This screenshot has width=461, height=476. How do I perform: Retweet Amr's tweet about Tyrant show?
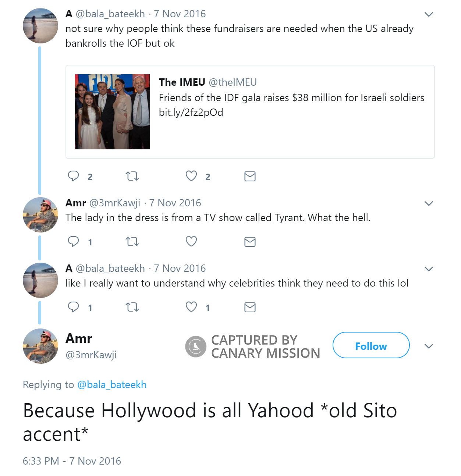(x=132, y=242)
